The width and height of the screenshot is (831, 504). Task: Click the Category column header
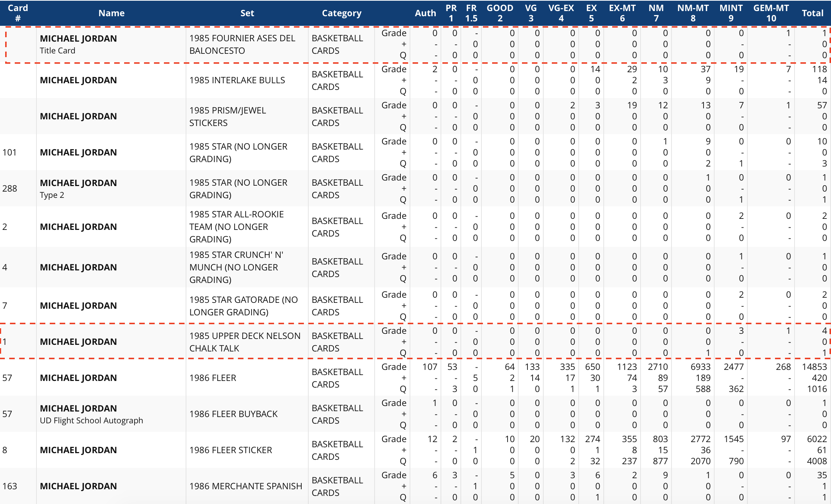pos(341,13)
